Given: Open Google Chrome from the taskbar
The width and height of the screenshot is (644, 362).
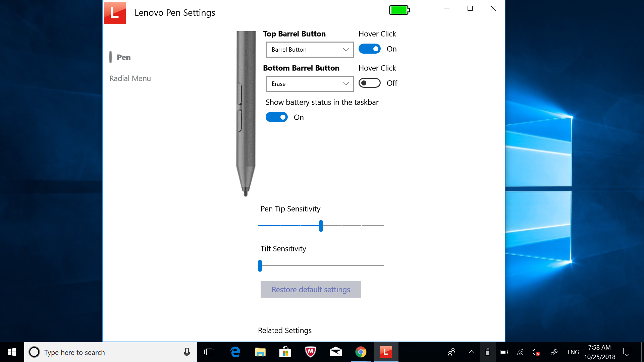Looking at the screenshot, I should coord(361,352).
